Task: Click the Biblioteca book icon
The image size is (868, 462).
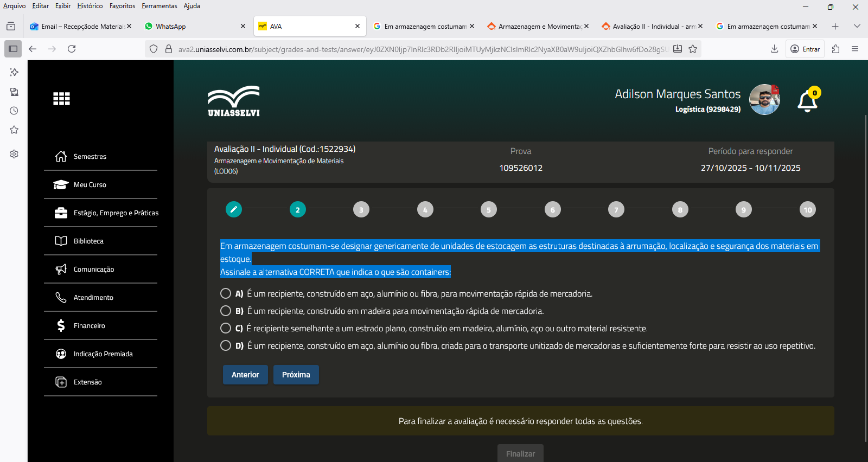Action: (61, 241)
